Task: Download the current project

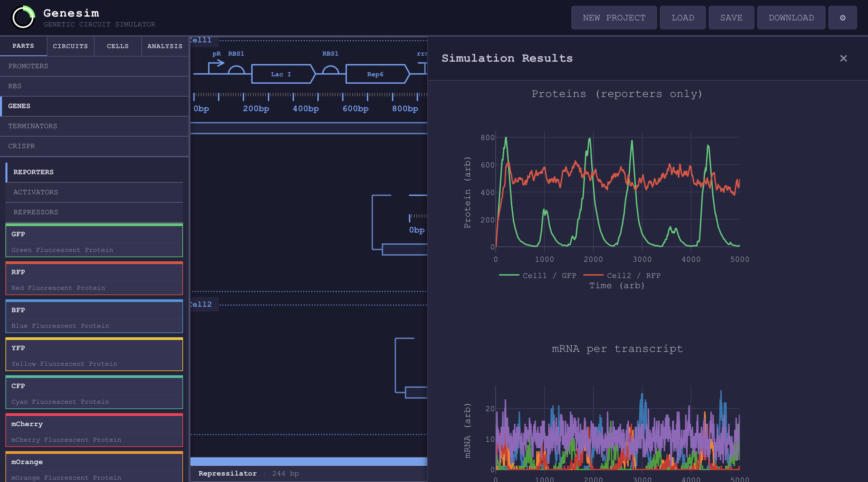Action: pyautogui.click(x=791, y=18)
